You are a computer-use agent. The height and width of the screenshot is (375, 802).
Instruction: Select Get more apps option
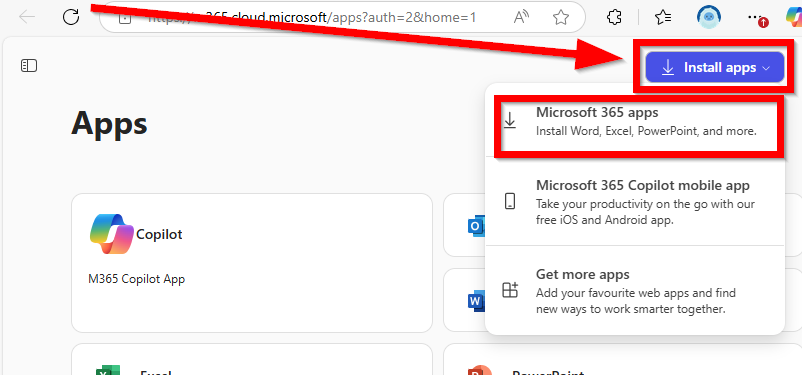(635, 291)
